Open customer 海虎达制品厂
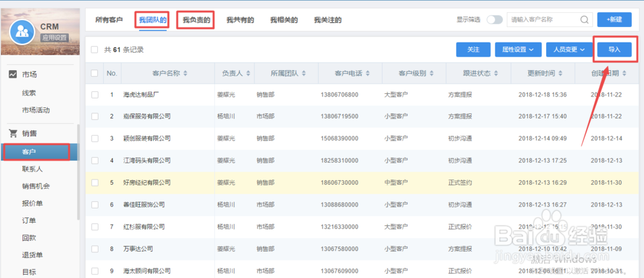The width and height of the screenshot is (644, 278). point(141,95)
